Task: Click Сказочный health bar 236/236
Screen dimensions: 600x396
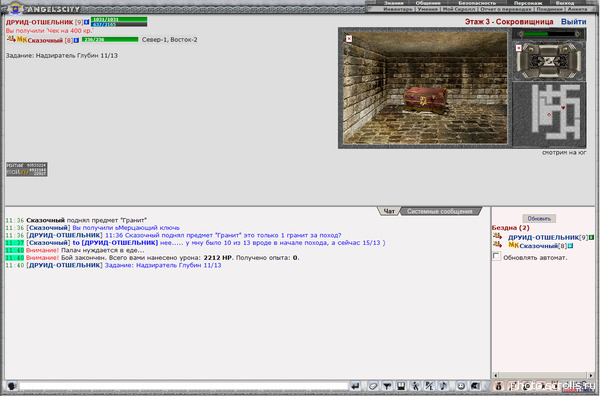Action: coord(110,39)
